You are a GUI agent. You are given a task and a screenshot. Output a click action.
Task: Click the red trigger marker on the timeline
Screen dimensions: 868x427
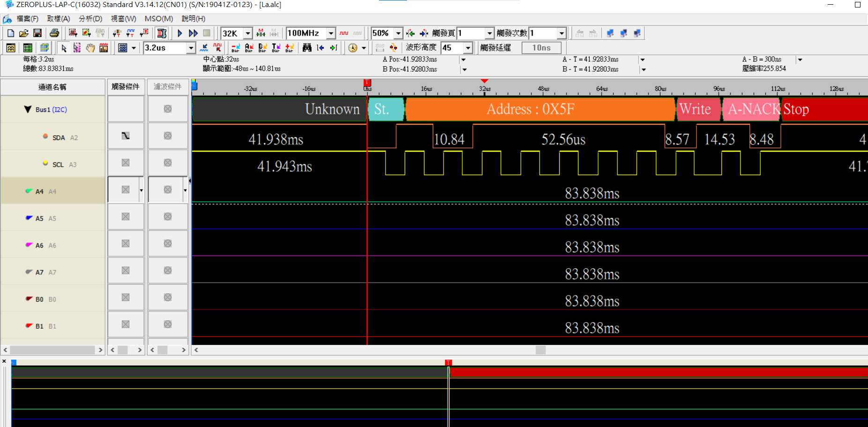[x=367, y=83]
